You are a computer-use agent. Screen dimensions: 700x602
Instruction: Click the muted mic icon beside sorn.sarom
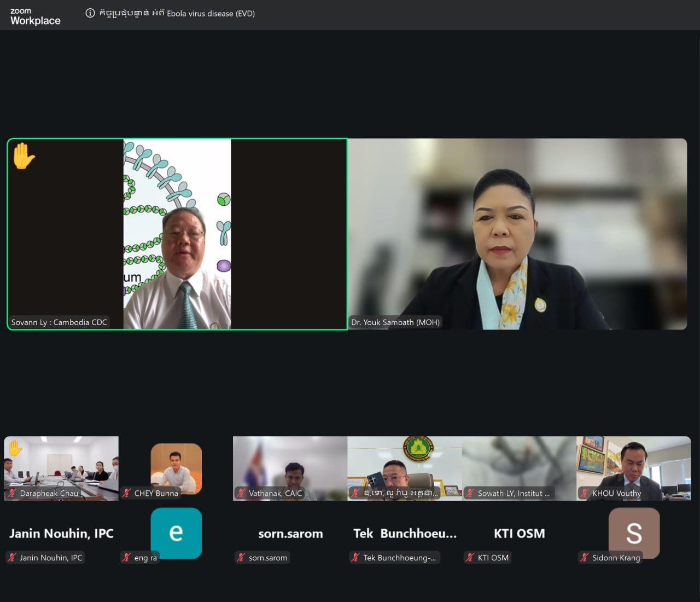click(241, 558)
